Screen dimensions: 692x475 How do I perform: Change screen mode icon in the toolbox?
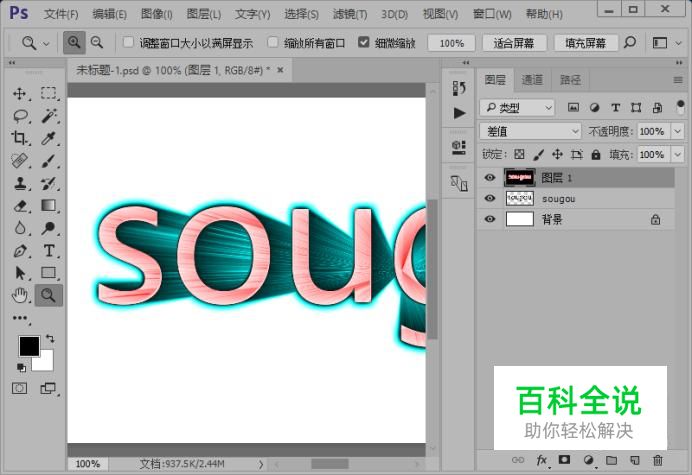tap(48, 388)
